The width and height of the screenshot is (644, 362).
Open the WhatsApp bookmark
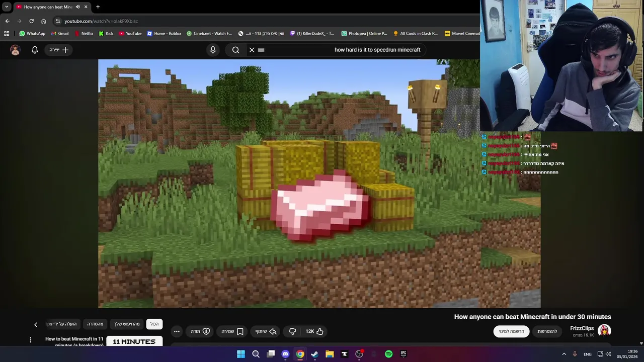32,34
